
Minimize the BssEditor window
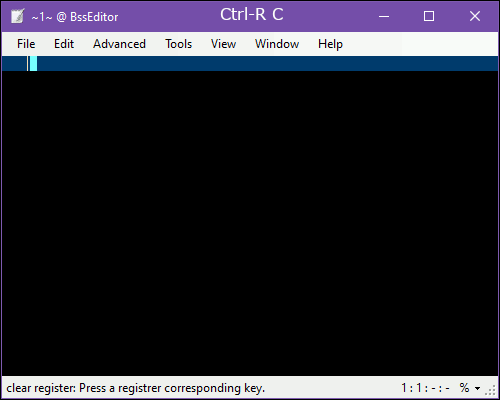point(384,16)
